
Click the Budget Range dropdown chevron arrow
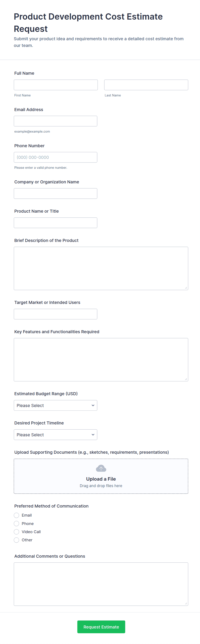tap(93, 406)
